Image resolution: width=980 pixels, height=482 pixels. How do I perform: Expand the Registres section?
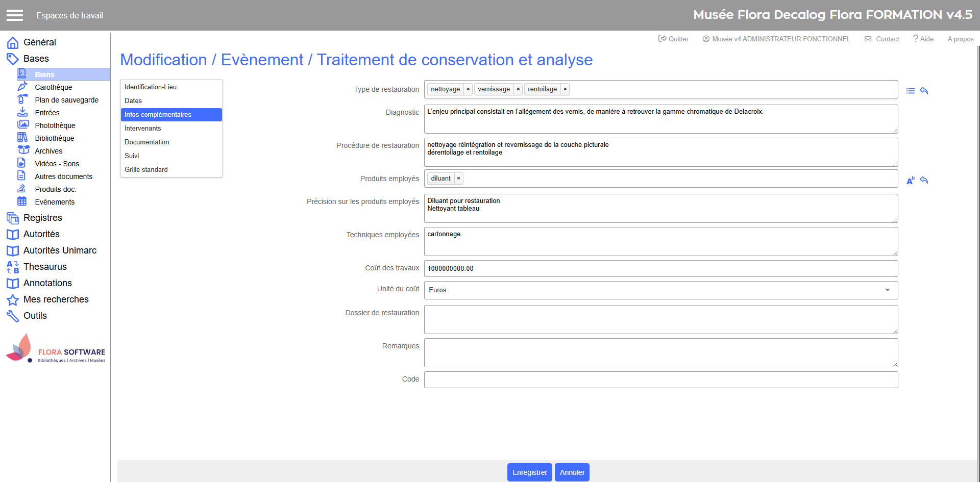point(42,218)
